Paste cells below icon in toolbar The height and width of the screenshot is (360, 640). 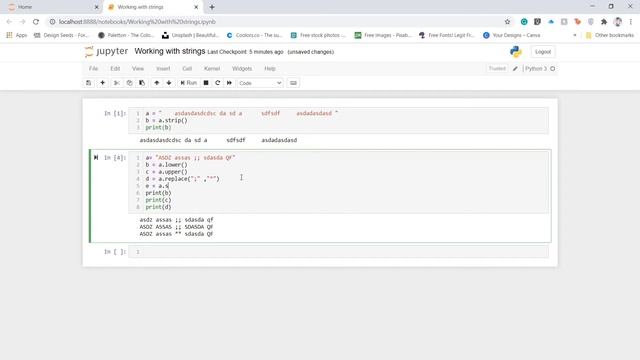click(x=142, y=83)
